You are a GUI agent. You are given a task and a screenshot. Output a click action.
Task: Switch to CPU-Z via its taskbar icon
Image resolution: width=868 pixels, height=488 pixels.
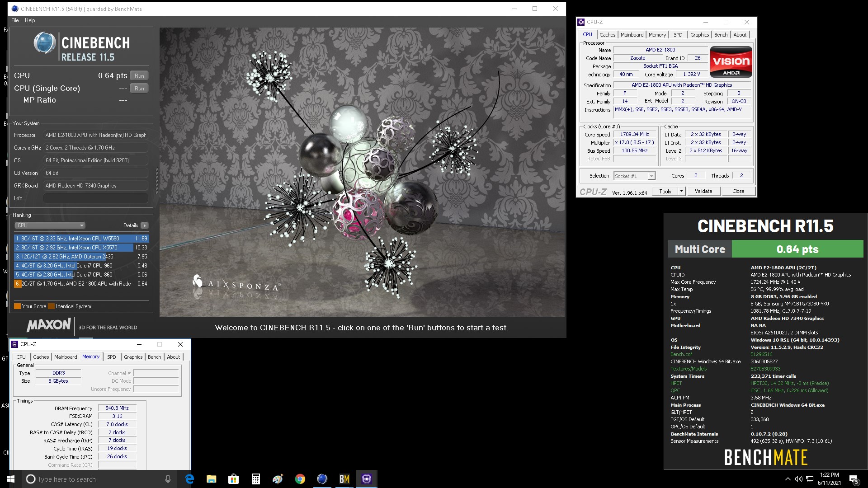[x=366, y=479]
